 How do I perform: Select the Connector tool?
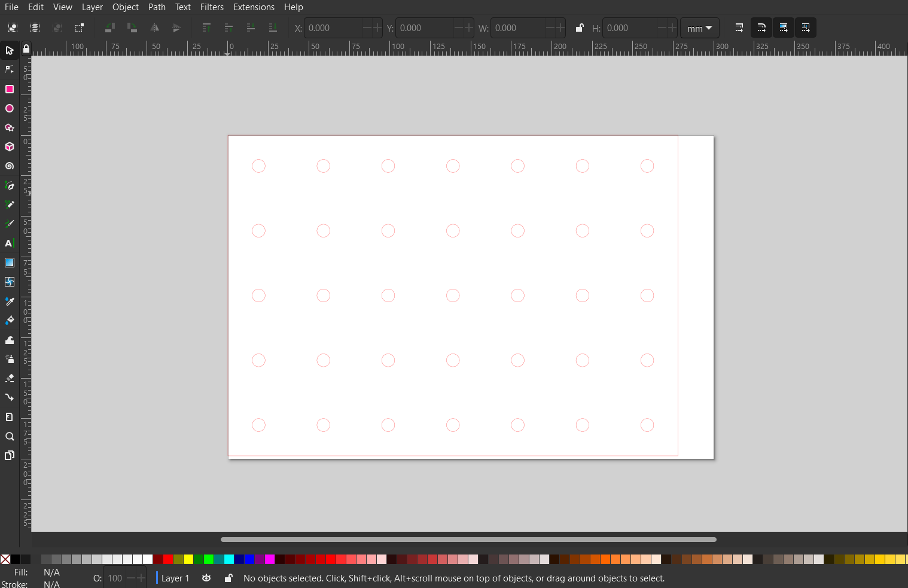point(10,397)
